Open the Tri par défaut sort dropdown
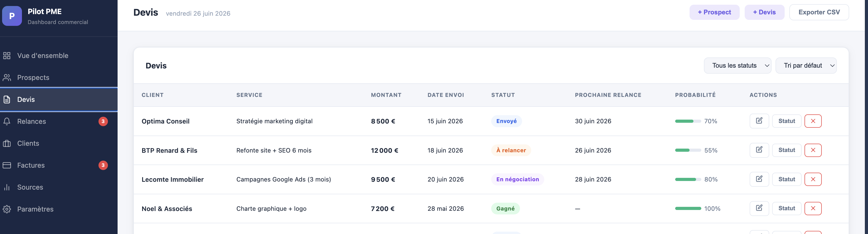This screenshot has height=234, width=868. coord(806,65)
